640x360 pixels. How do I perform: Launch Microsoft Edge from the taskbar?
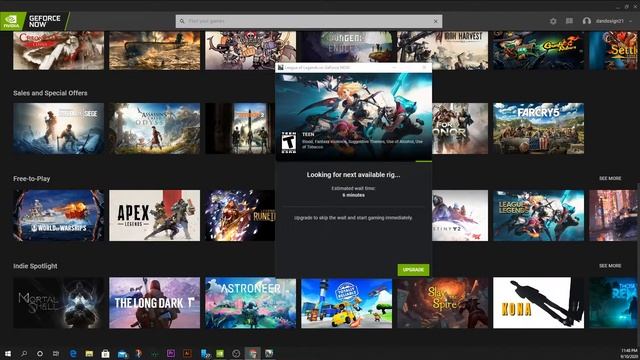pyautogui.click(x=73, y=353)
